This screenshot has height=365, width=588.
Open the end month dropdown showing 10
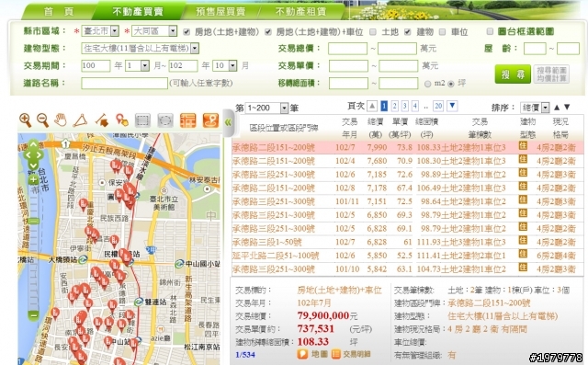(x=225, y=66)
